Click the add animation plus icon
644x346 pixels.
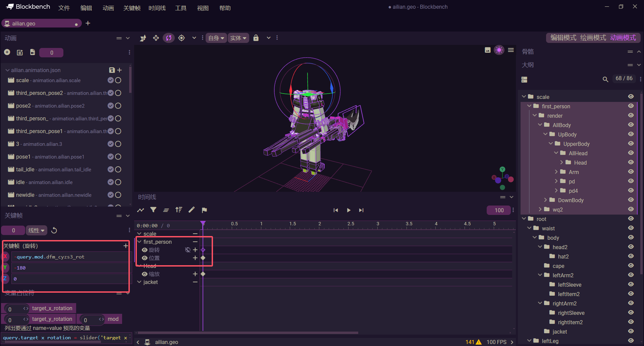(7, 52)
